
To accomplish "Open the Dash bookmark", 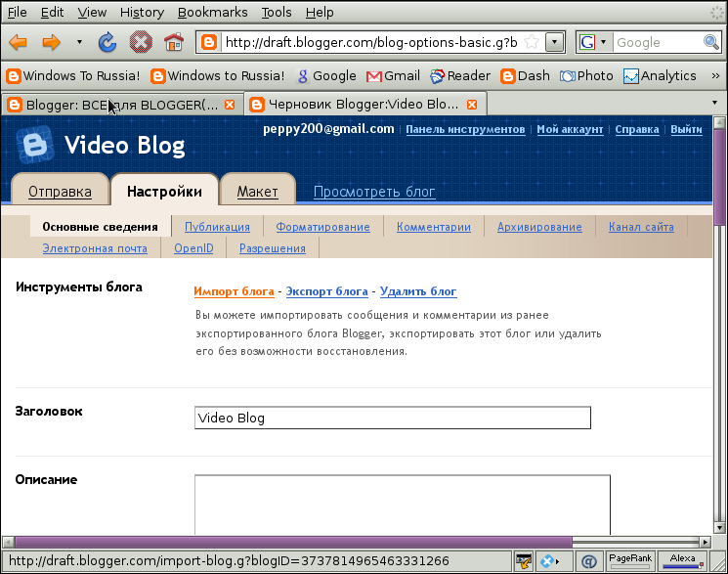I will tap(525, 75).
